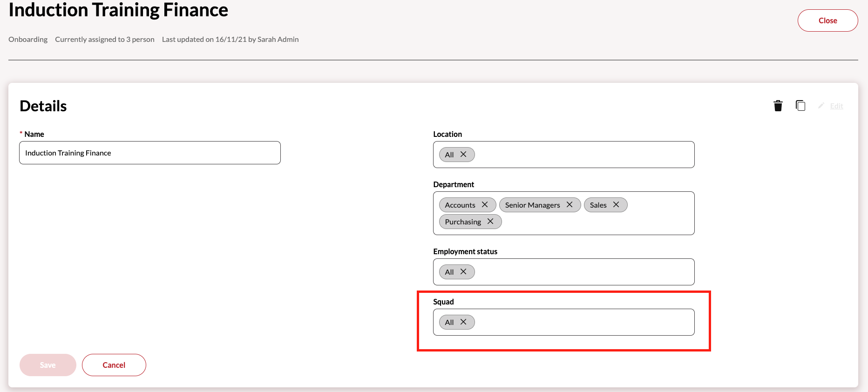Open the Squad multi-select field
The image size is (868, 392).
pyautogui.click(x=582, y=322)
